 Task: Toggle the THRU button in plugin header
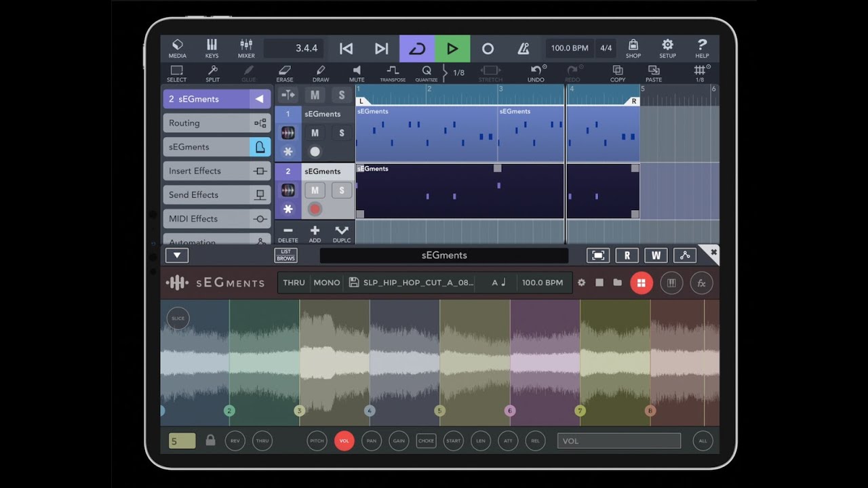294,283
